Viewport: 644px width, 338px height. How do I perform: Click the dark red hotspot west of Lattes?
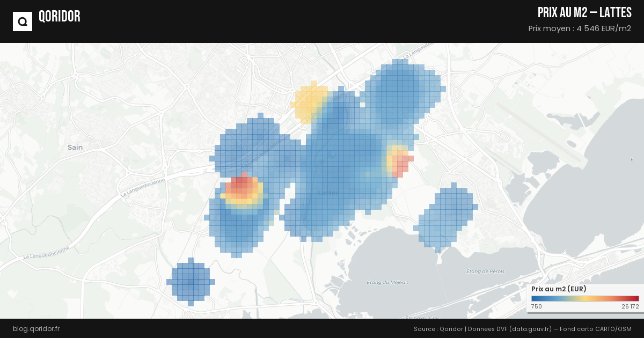click(241, 188)
